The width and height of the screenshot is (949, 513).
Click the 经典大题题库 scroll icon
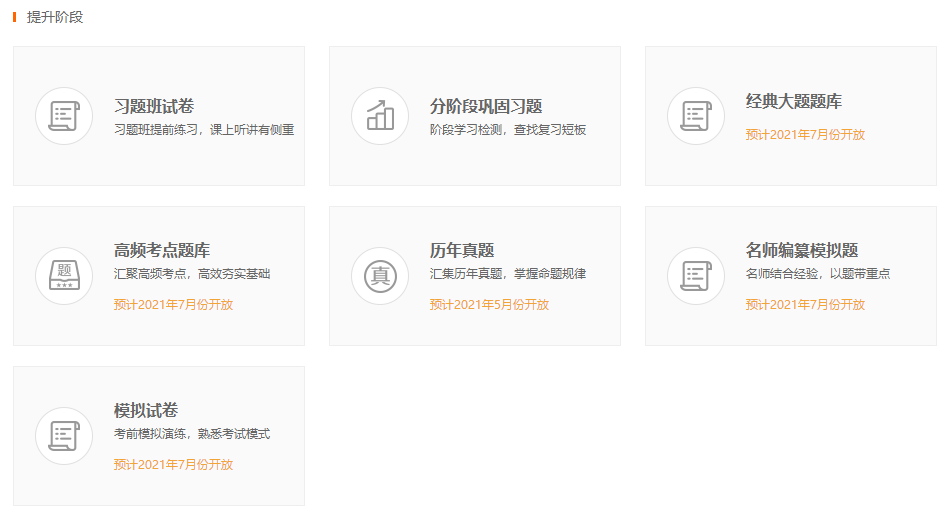tap(696, 116)
